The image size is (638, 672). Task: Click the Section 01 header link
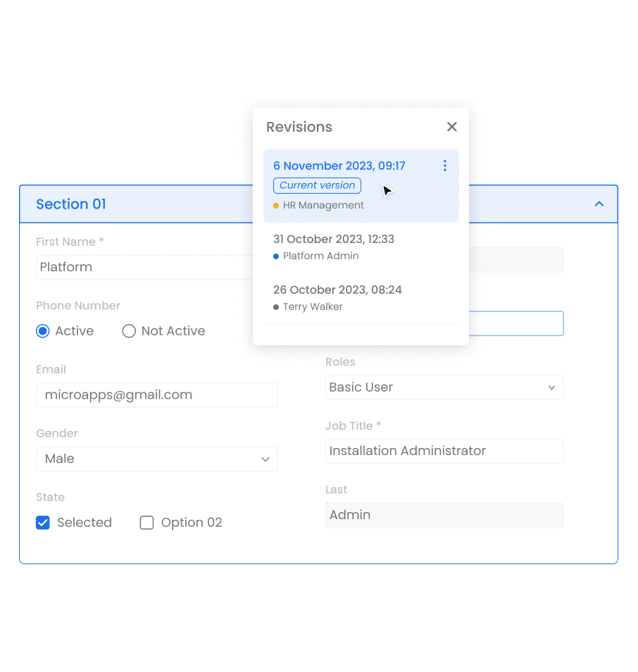(x=71, y=204)
